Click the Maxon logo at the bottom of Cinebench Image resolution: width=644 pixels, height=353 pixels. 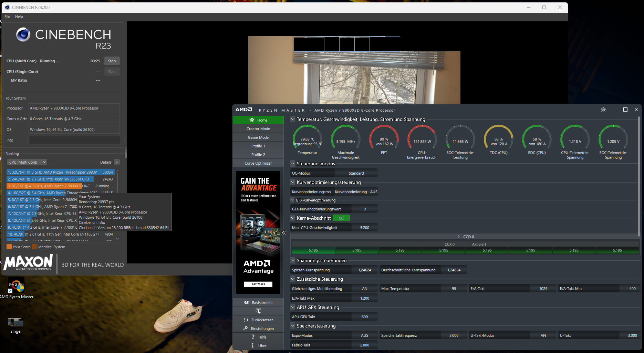[x=28, y=263]
